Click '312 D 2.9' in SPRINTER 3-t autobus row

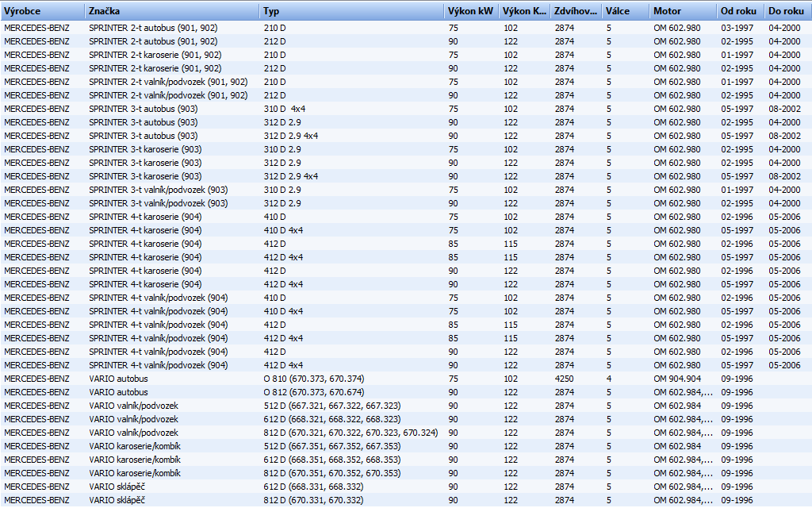[x=282, y=122]
